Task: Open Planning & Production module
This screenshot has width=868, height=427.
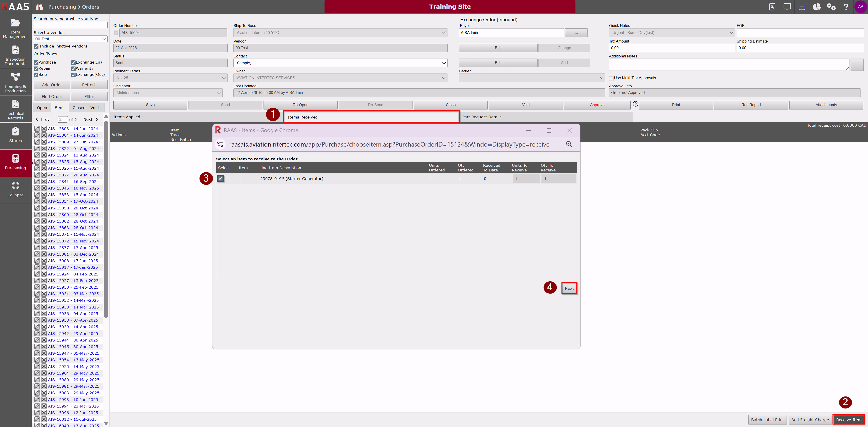Action: point(16,82)
